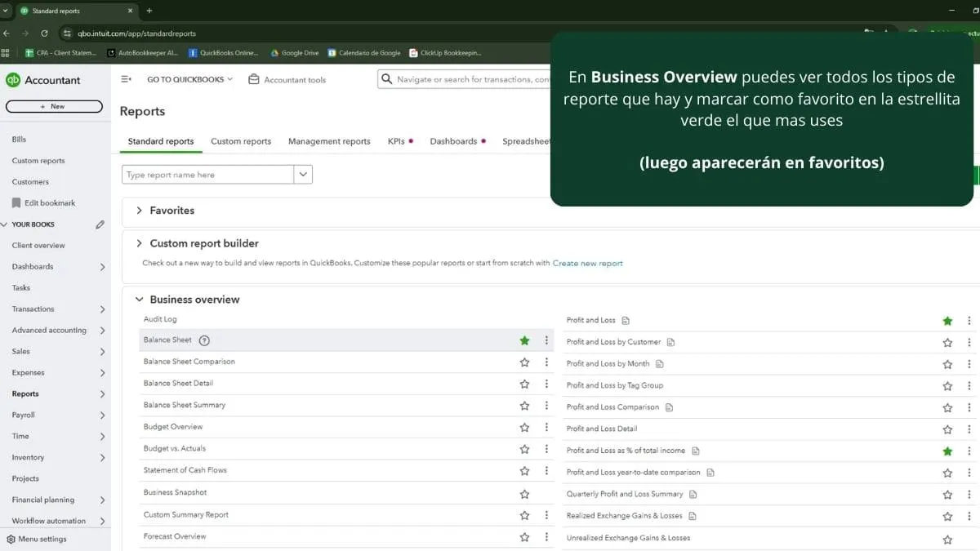Favorite Profit and Loss Detail with star
Viewport: 980px width, 551px height.
pyautogui.click(x=947, y=429)
